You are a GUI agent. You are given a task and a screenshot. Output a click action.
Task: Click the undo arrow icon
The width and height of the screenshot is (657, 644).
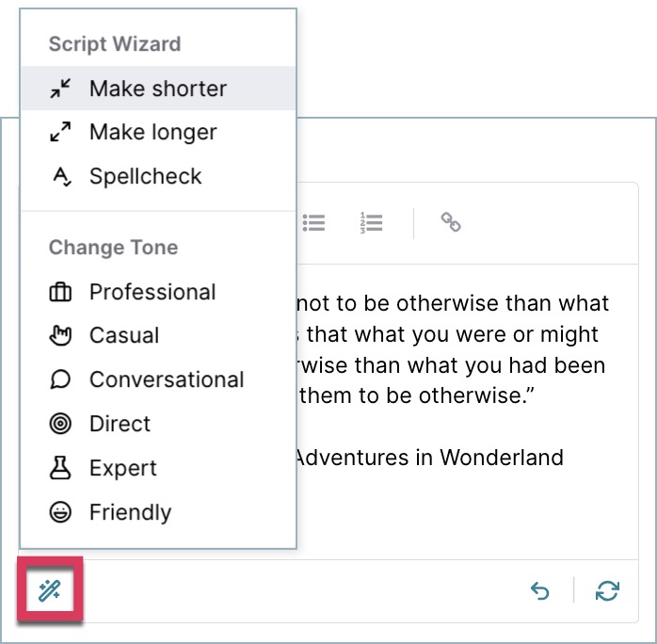click(x=539, y=590)
